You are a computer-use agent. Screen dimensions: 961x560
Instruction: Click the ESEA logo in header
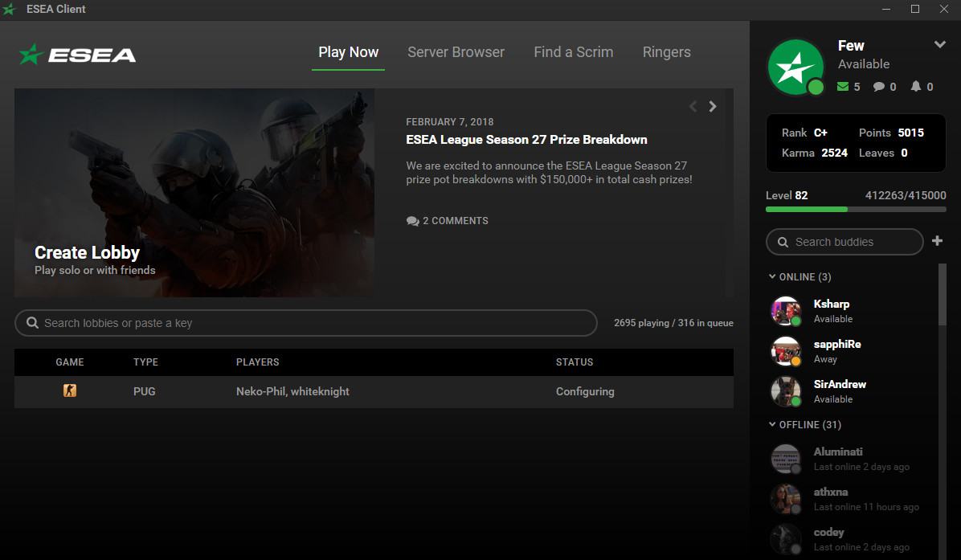78,55
